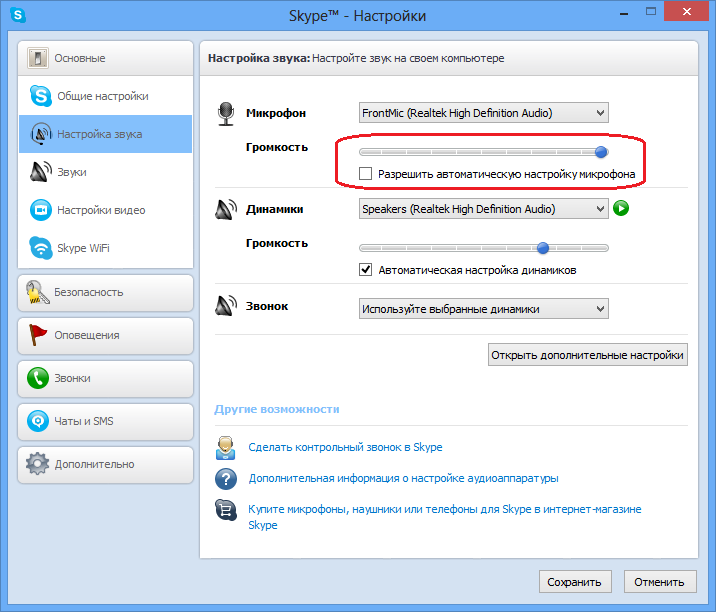Click camera icon beside Настройки видео

pyautogui.click(x=41, y=210)
